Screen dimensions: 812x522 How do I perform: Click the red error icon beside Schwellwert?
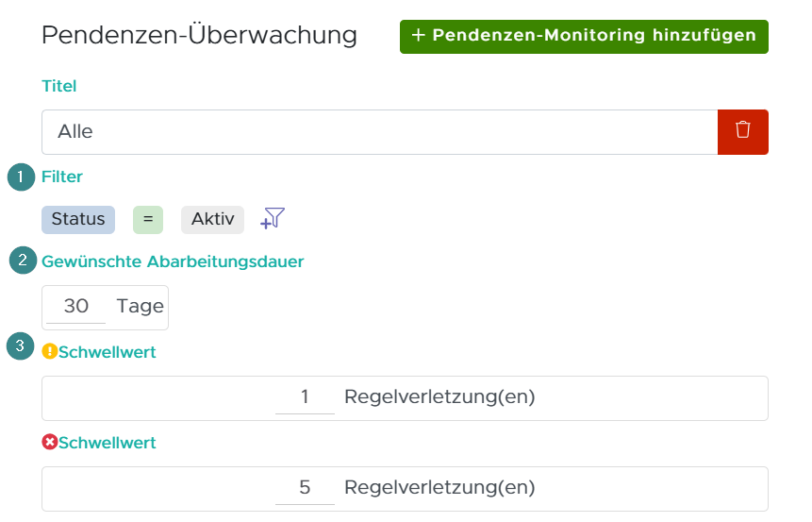(50, 443)
